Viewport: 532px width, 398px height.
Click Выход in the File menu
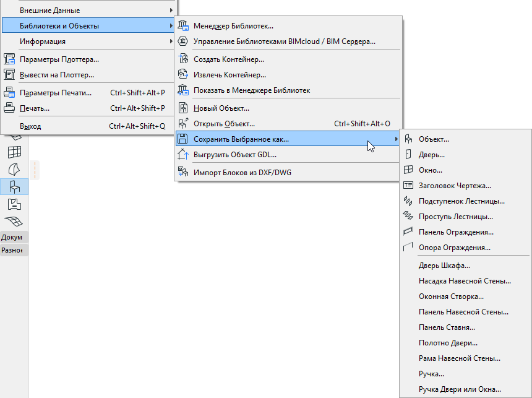(88, 126)
